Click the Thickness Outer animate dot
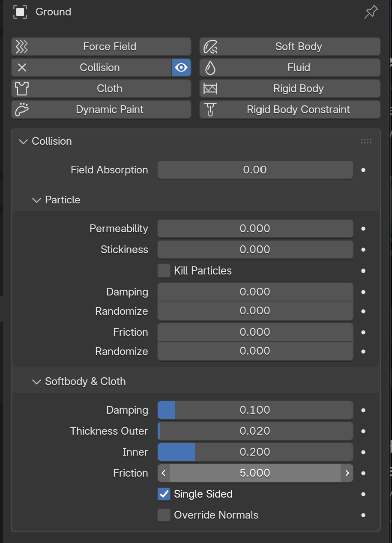The height and width of the screenshot is (543, 392). 363,431
